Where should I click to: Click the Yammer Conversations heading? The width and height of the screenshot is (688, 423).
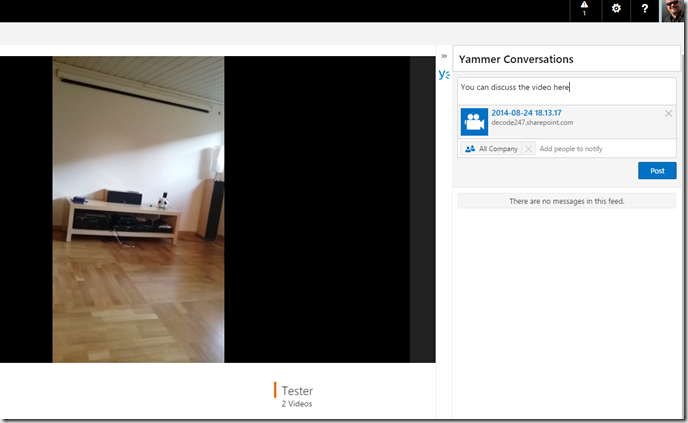pyautogui.click(x=516, y=59)
